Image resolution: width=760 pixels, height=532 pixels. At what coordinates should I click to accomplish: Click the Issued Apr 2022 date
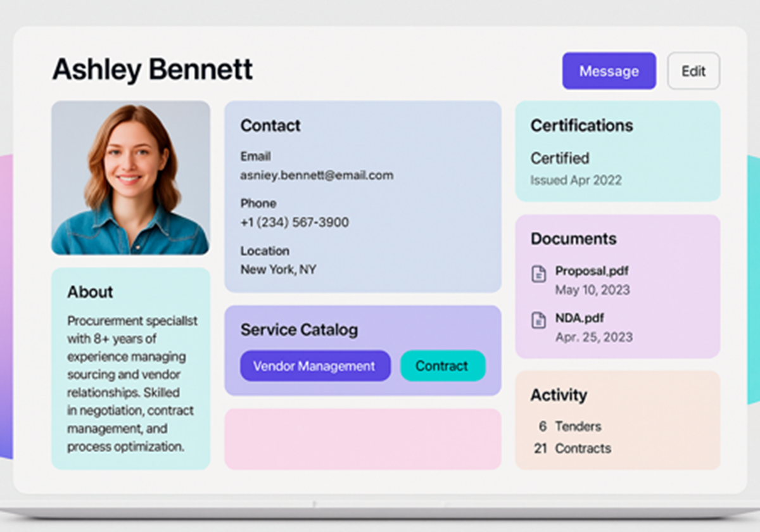[x=576, y=180]
